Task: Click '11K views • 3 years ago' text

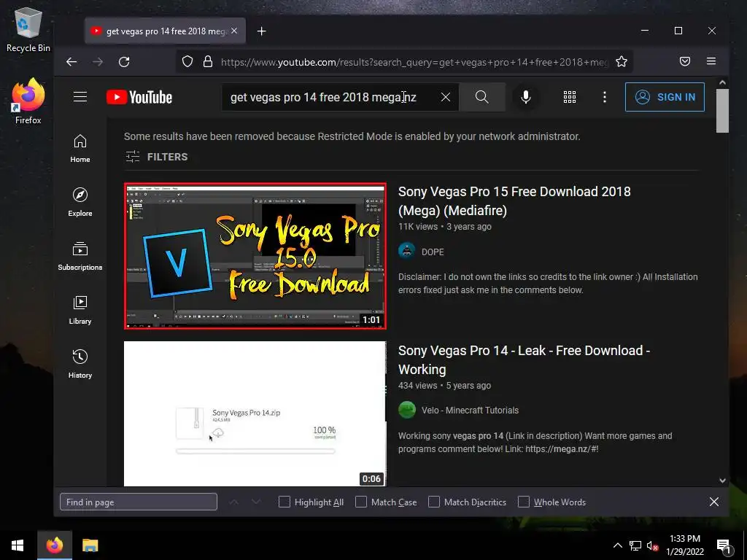Action: coord(445,227)
